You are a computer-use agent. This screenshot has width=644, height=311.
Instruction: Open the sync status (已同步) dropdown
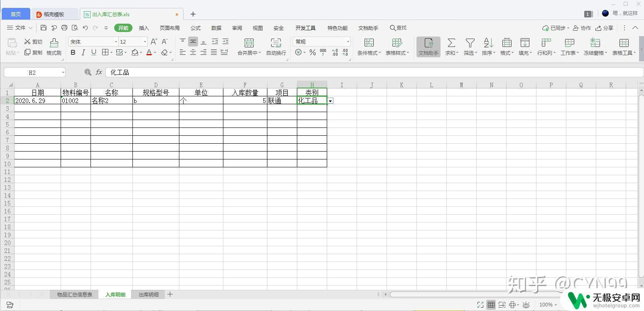[556, 28]
